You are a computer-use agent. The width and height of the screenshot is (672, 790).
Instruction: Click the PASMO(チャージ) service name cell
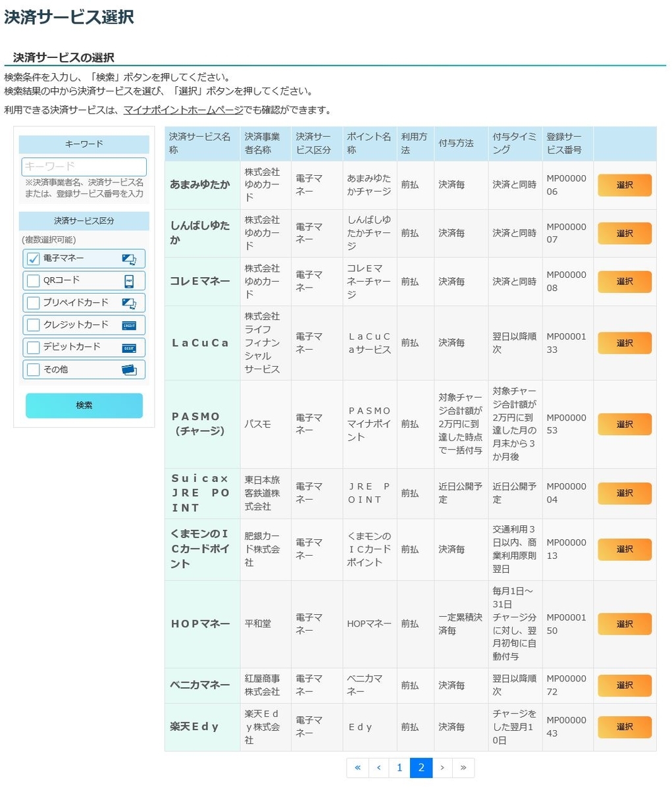pyautogui.click(x=202, y=424)
